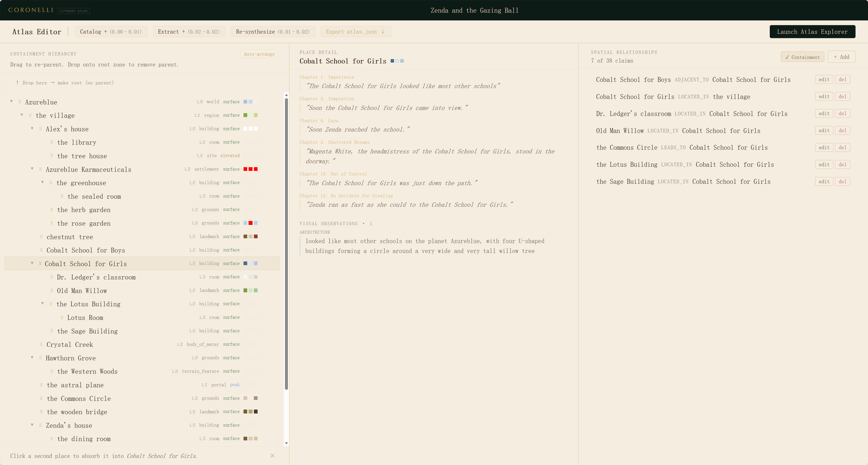The image size is (868, 465).
Task: Click drag handle beside the sealed room
Action: tap(62, 196)
